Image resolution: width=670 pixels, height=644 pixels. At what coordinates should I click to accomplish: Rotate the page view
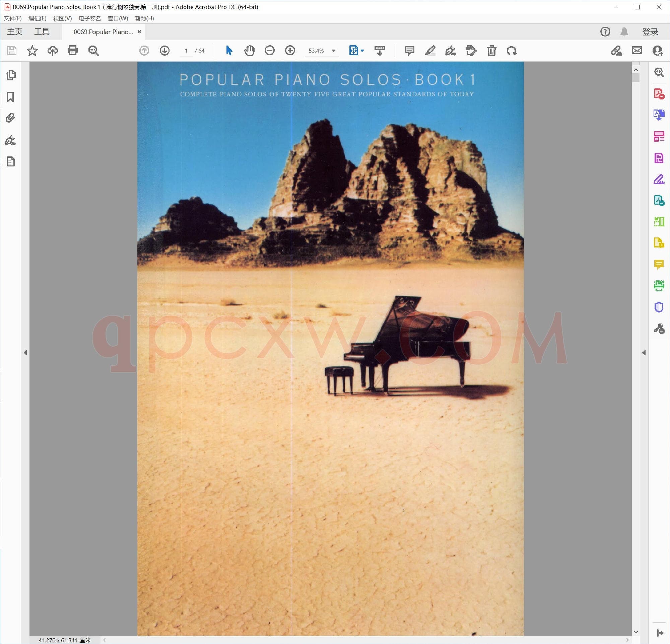(x=512, y=51)
